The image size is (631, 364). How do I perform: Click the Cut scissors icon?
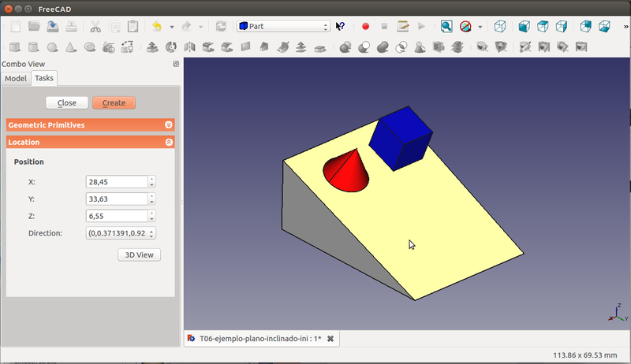click(95, 26)
